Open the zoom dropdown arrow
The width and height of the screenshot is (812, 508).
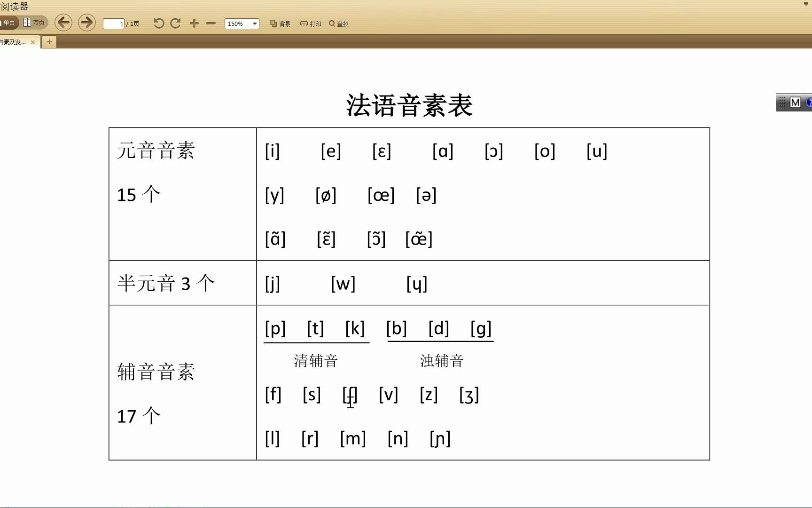click(255, 23)
